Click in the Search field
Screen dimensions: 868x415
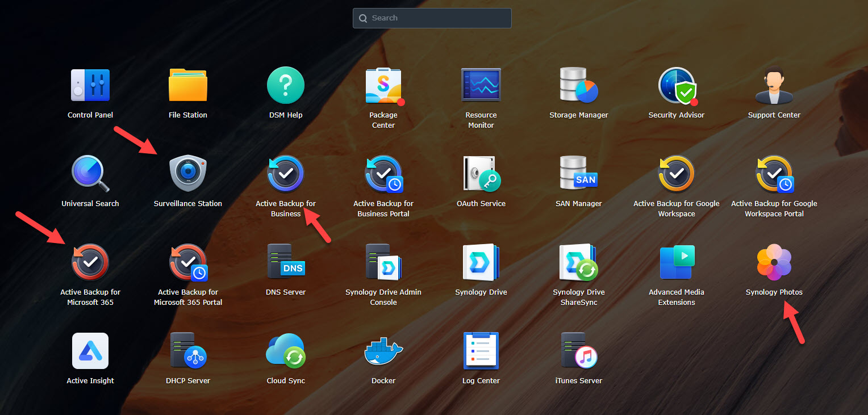tap(432, 18)
